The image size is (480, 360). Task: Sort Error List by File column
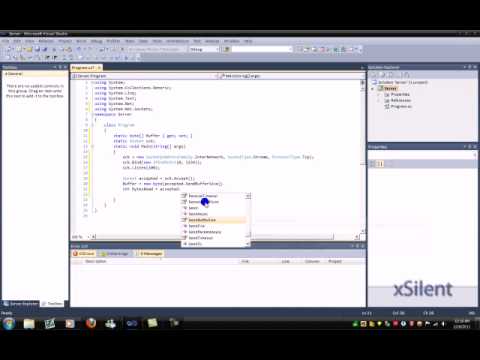point(245,261)
